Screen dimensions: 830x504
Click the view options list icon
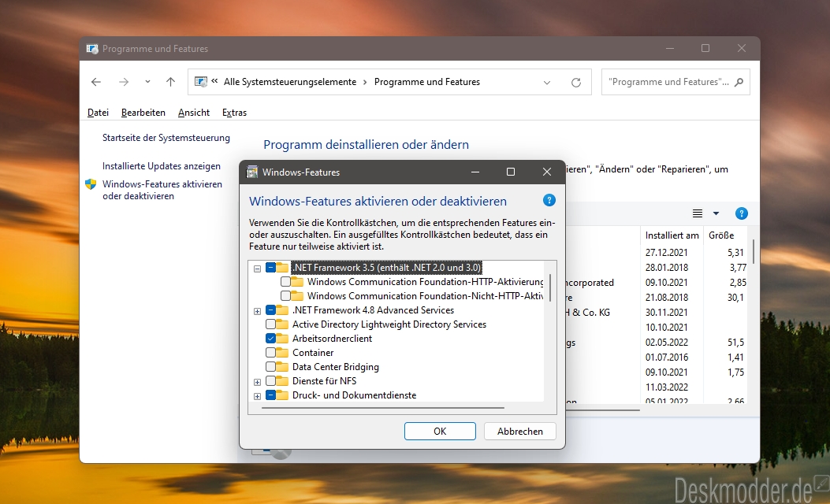click(x=698, y=213)
